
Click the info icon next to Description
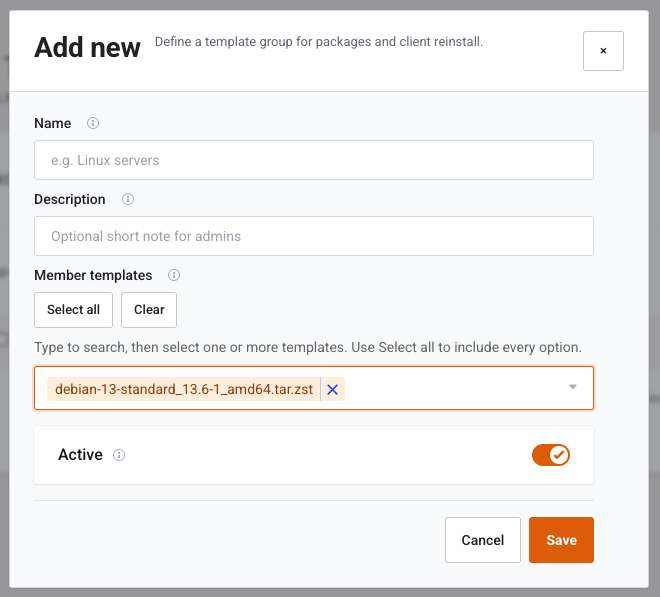pyautogui.click(x=128, y=199)
